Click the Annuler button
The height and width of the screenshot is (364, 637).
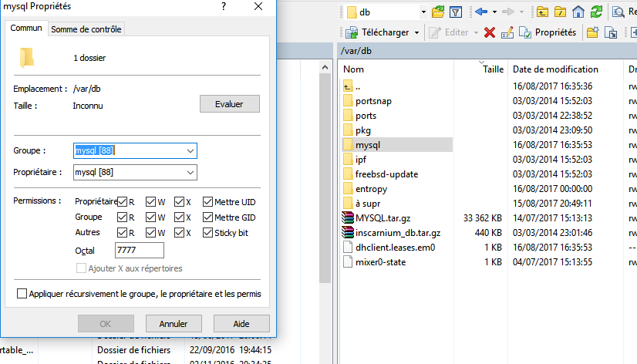click(174, 324)
